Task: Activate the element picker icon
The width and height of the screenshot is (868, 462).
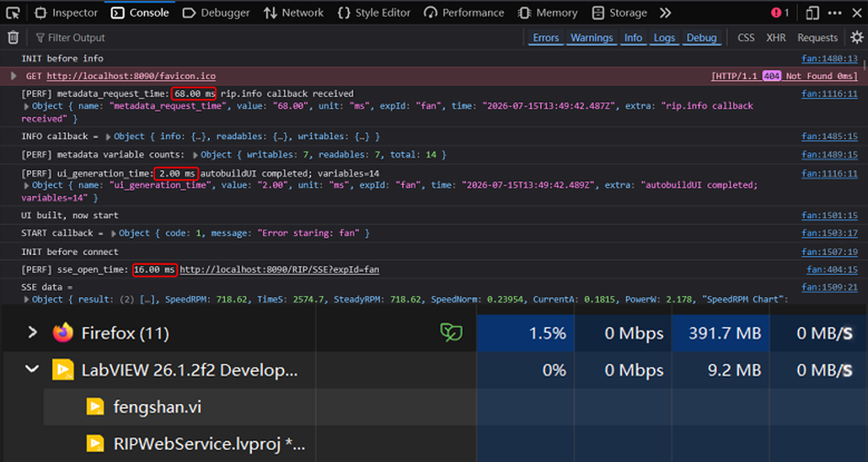Action: [x=13, y=13]
